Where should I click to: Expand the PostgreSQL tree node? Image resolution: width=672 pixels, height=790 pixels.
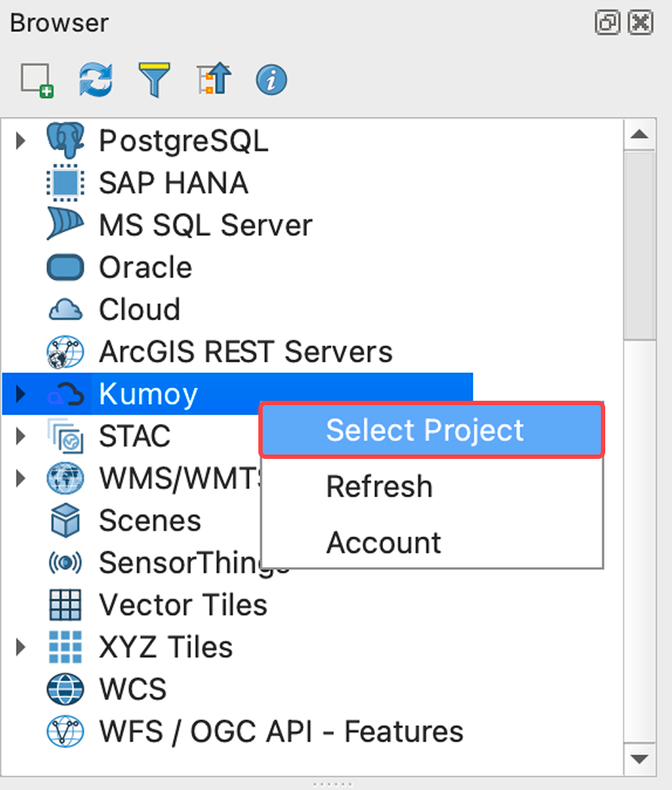20,140
